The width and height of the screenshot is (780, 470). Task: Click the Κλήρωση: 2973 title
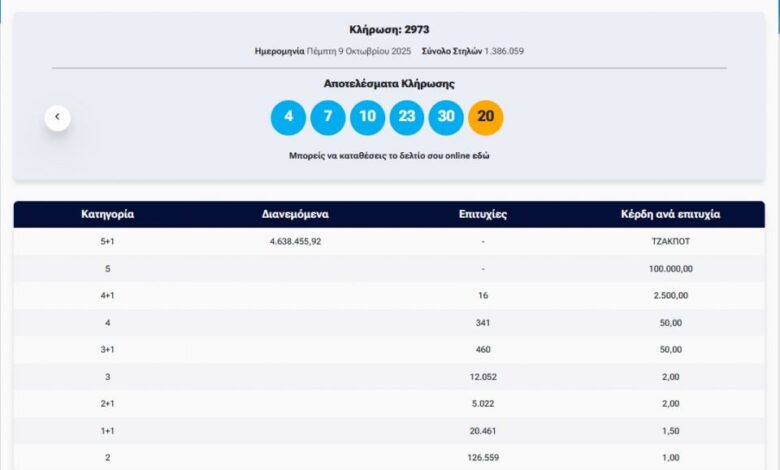click(x=389, y=30)
